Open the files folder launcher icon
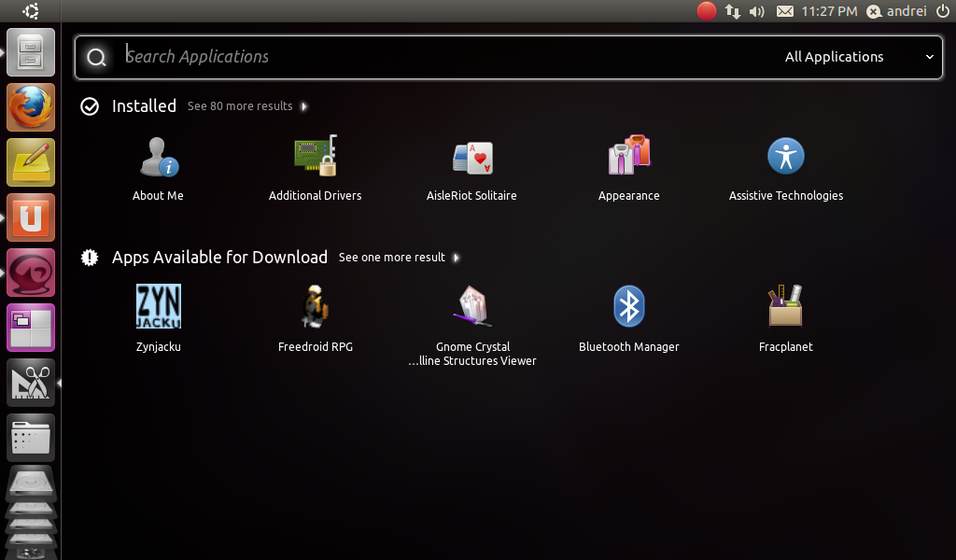The width and height of the screenshot is (956, 560). tap(31, 438)
